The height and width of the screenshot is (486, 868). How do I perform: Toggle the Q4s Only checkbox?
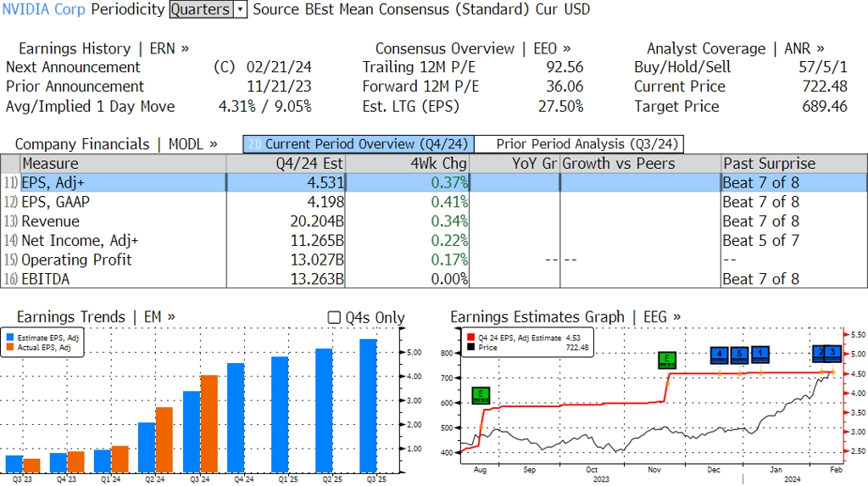point(334,317)
